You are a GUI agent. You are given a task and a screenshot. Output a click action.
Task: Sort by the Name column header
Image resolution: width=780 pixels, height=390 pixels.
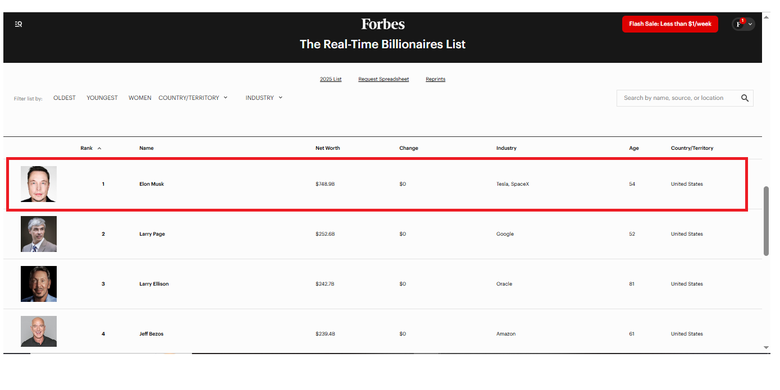146,148
